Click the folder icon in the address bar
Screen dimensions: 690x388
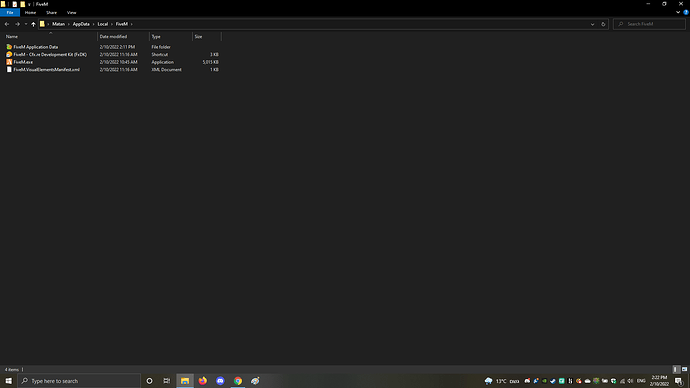[x=42, y=24]
